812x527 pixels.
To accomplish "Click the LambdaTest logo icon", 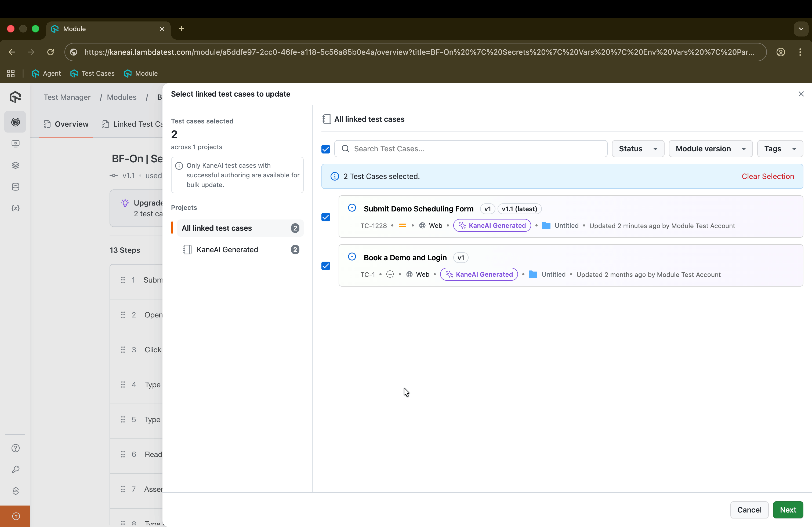I will [x=15, y=97].
